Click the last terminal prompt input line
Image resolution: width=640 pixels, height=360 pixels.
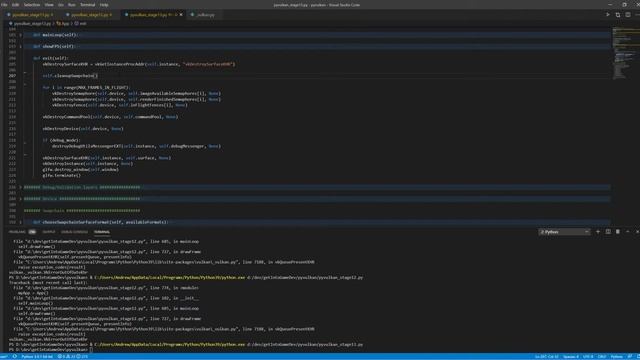coord(51,350)
